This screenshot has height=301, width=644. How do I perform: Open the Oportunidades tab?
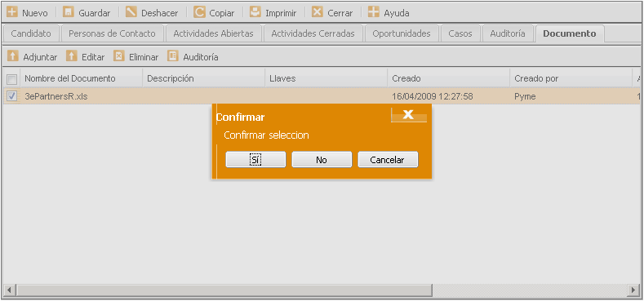402,33
